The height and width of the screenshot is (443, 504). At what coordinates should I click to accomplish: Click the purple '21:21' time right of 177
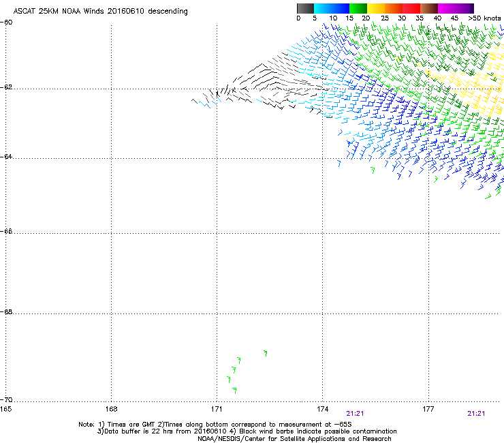(476, 414)
